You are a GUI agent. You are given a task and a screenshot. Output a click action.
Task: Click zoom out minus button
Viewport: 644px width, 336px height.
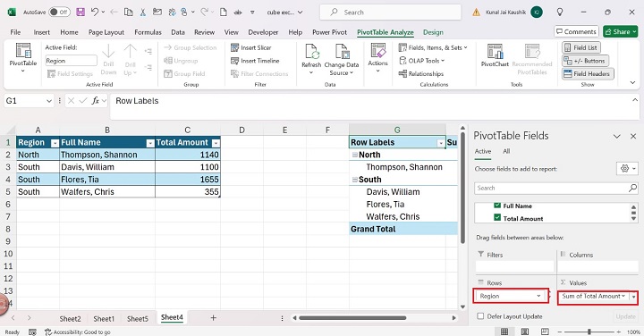559,332
